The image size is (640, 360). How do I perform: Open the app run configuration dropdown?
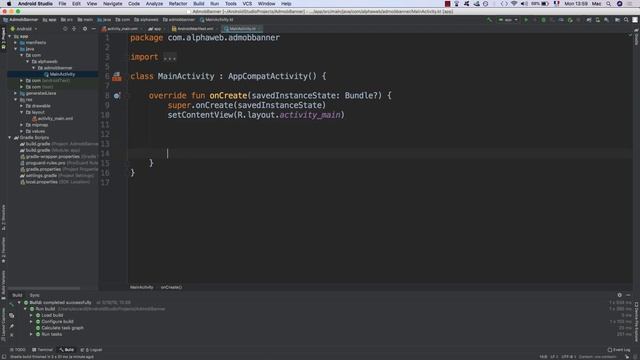click(508, 20)
